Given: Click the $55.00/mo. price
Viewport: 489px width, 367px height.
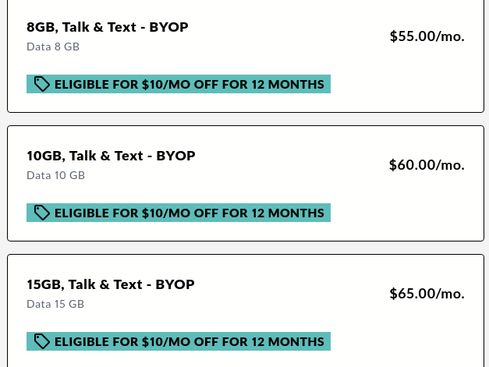Looking at the screenshot, I should pos(427,36).
